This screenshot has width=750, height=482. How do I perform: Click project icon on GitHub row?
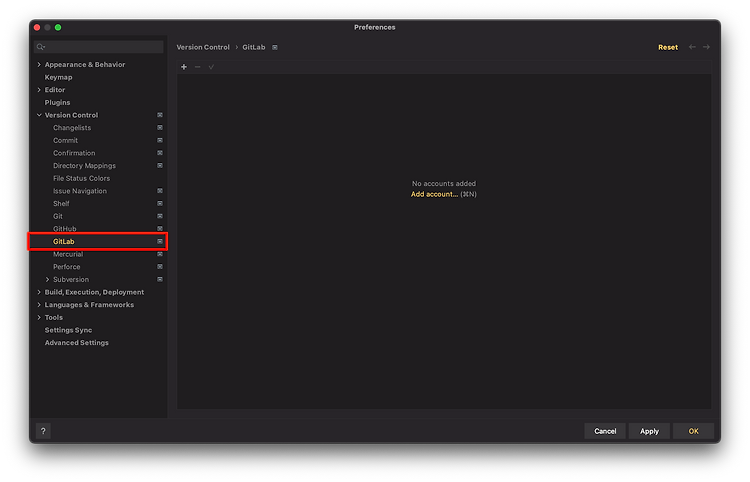tap(160, 229)
